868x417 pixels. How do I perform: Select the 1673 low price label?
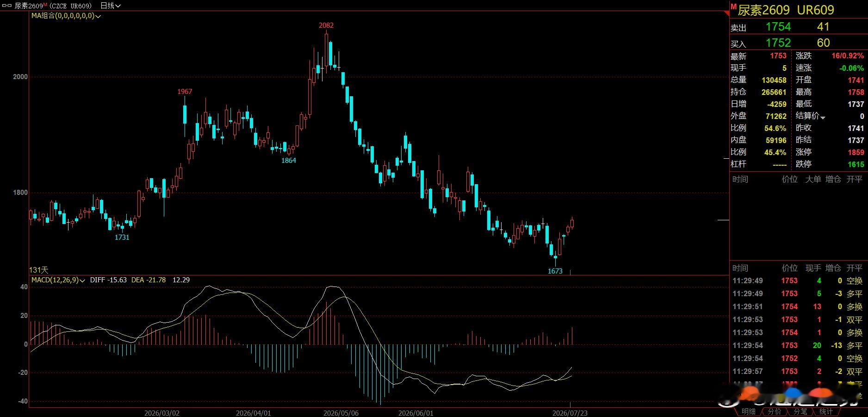tap(555, 271)
